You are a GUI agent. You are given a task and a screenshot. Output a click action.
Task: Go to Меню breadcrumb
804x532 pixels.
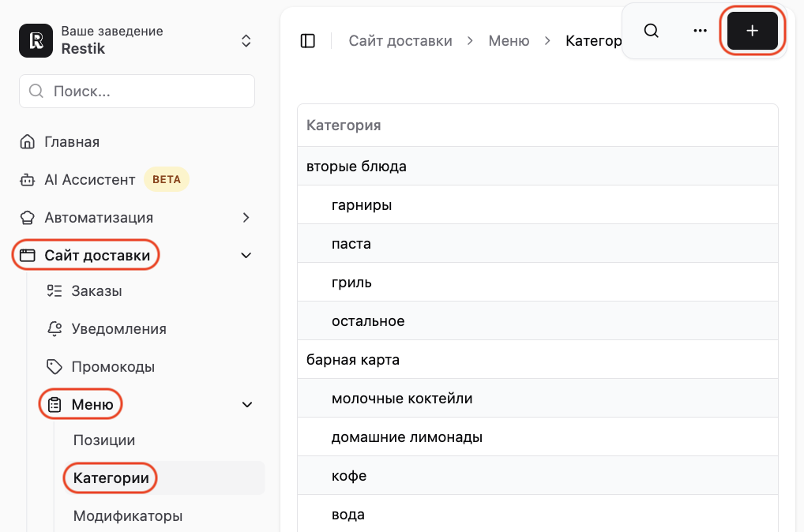point(509,40)
